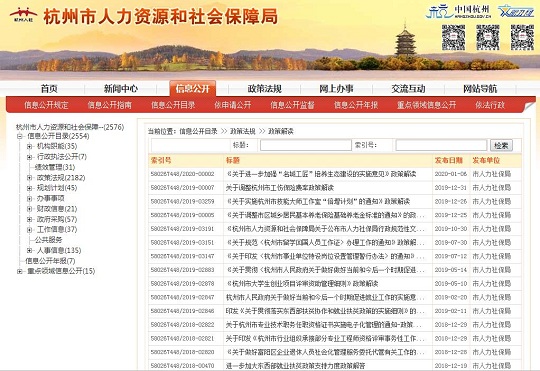Expand the 财政信息(21) tree node
This screenshot has width=540, height=371.
pyautogui.click(x=29, y=209)
